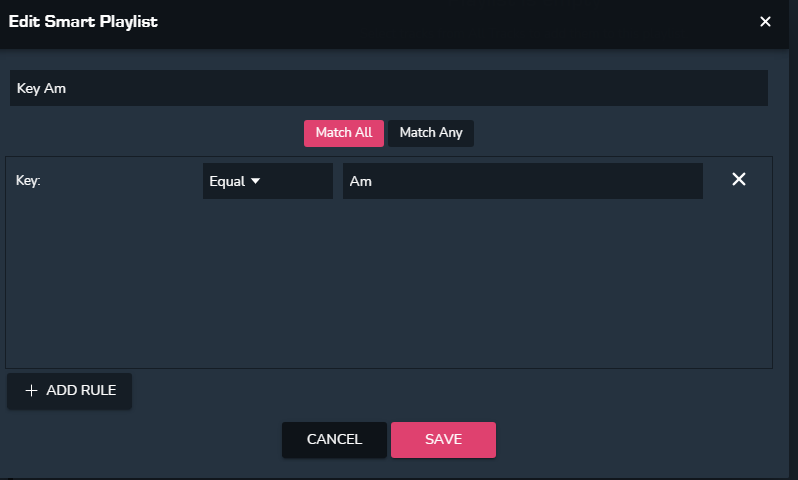
Task: Click the "Equal" text in operator selector
Action: click(x=227, y=181)
